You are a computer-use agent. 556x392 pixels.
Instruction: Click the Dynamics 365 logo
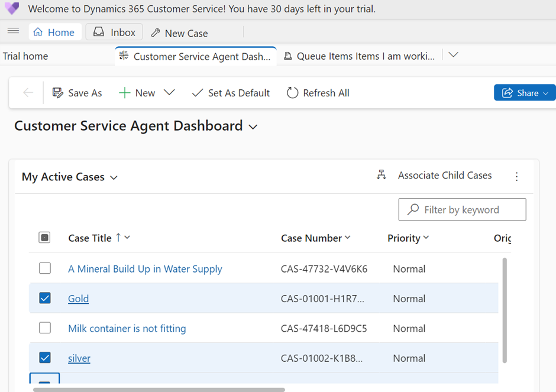tap(13, 8)
